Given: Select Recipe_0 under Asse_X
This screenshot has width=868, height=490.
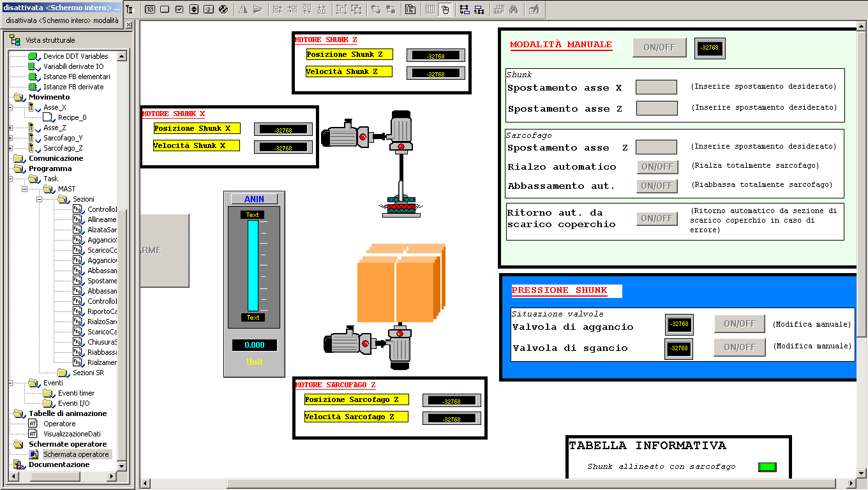Looking at the screenshot, I should [72, 117].
